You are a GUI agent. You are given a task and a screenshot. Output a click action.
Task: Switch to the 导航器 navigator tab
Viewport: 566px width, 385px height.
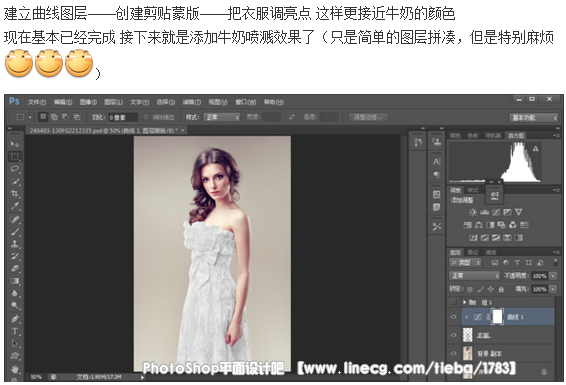493,136
